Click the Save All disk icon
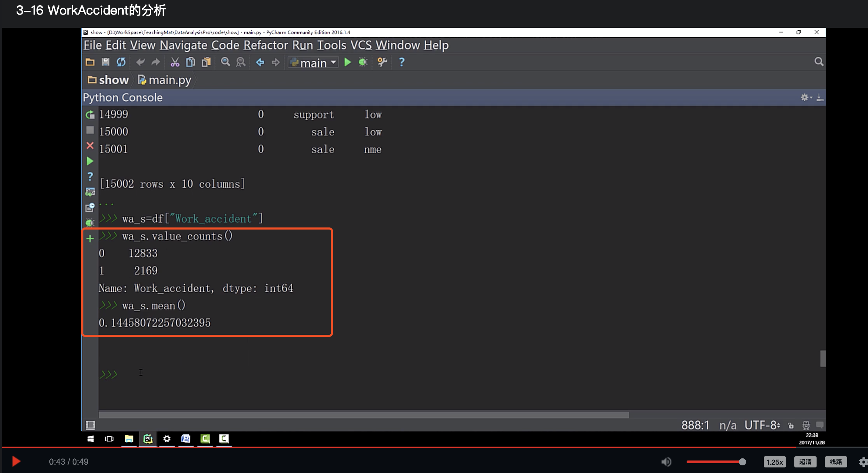The image size is (868, 473). tap(105, 62)
